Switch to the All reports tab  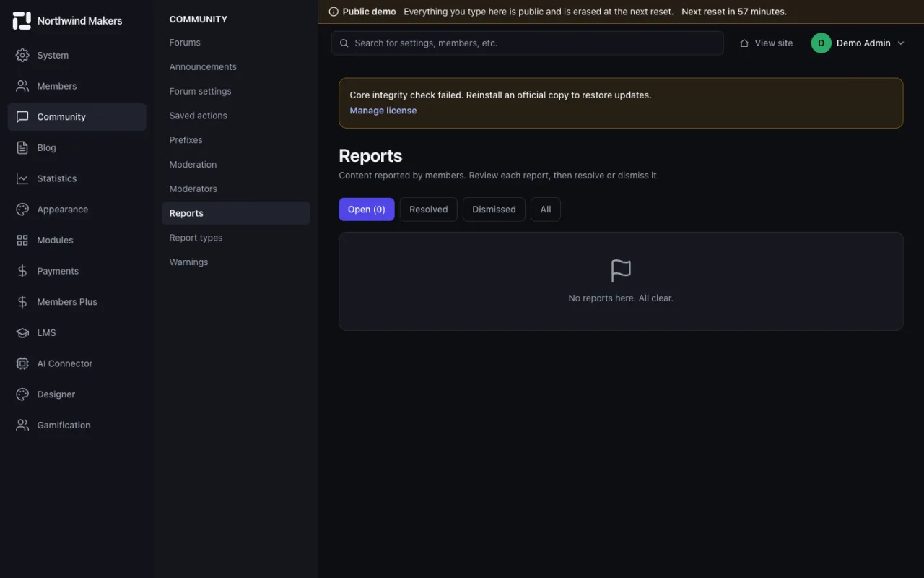point(546,210)
